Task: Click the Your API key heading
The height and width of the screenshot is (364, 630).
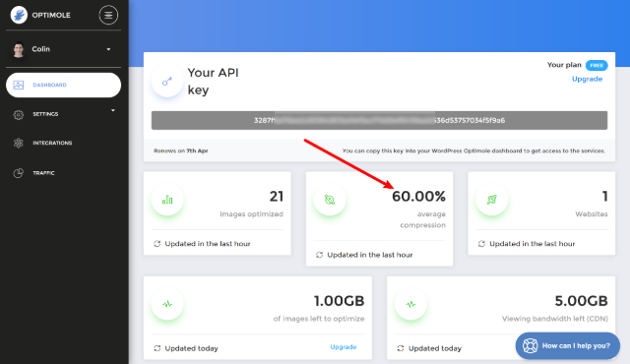Action: 214,81
